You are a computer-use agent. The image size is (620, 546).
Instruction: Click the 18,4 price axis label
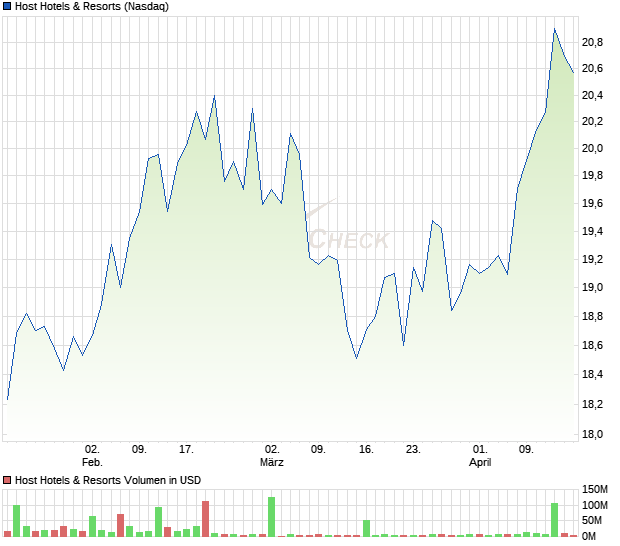[592, 374]
